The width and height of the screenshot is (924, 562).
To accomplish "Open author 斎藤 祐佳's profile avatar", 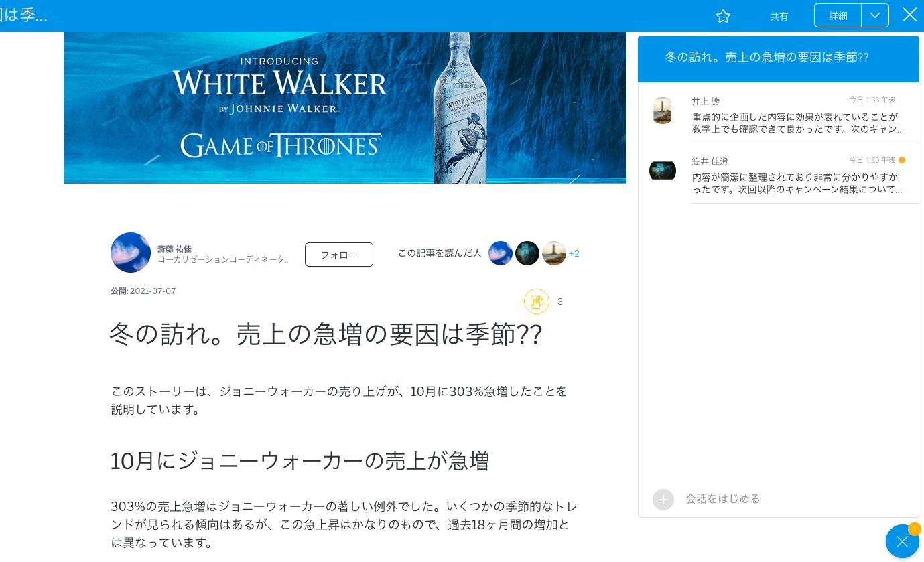I will pyautogui.click(x=131, y=253).
